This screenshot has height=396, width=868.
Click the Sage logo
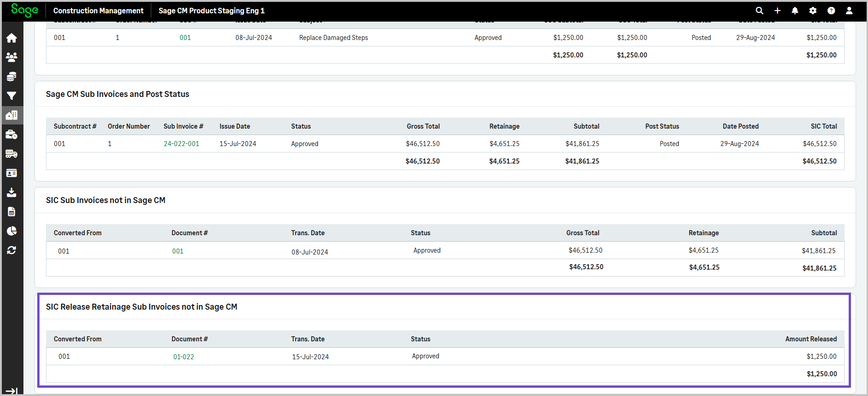tap(24, 10)
